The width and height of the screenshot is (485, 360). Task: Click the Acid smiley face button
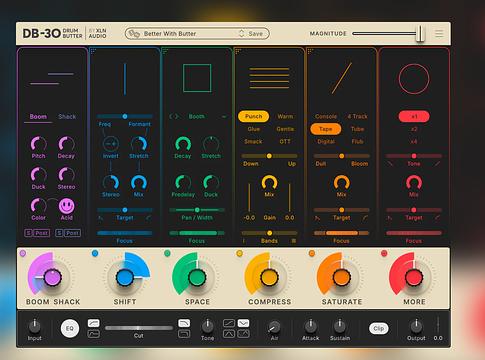(67, 206)
